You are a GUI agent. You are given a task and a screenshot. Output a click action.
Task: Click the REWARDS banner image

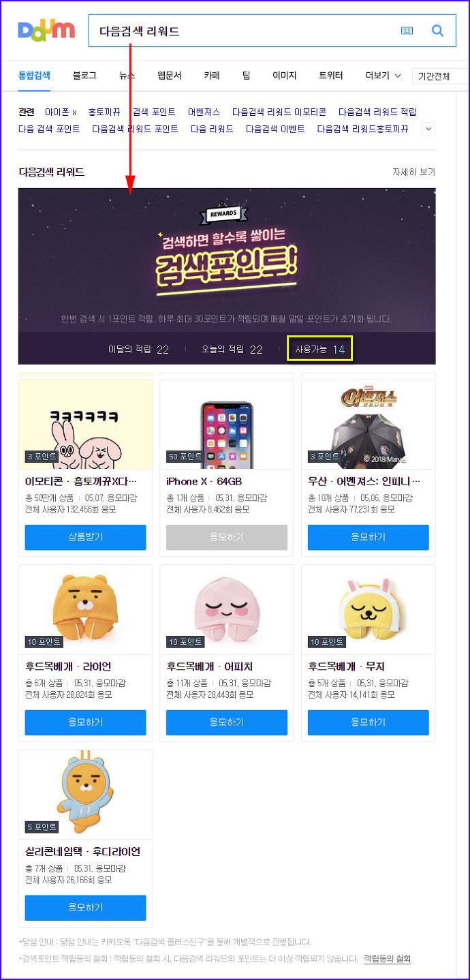click(x=227, y=260)
